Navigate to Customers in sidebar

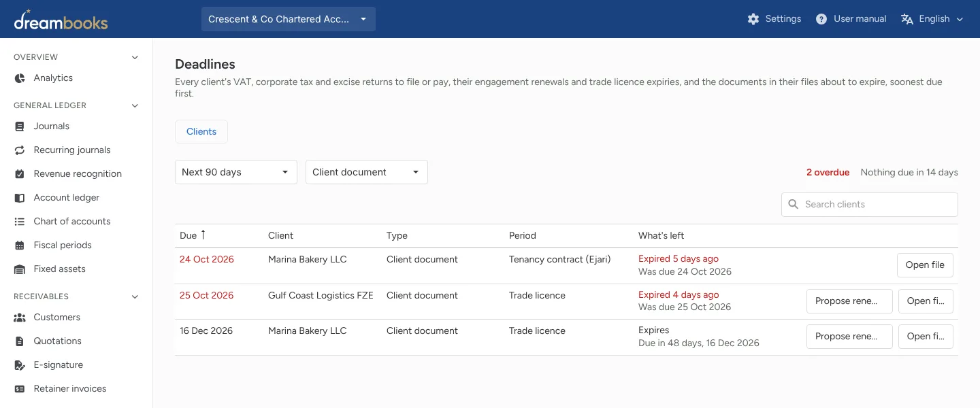click(x=57, y=318)
